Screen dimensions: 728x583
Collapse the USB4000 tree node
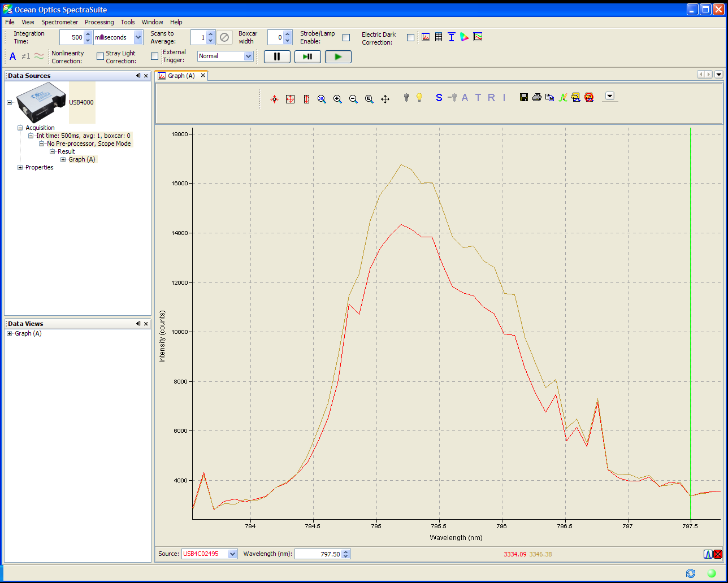point(10,102)
